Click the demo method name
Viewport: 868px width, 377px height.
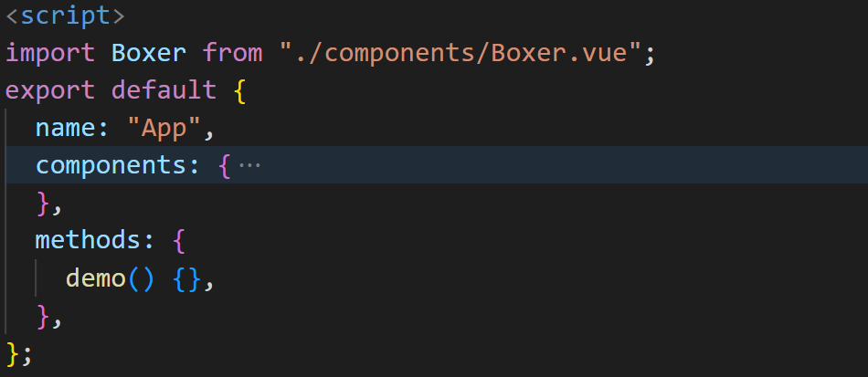pyautogui.click(x=96, y=278)
